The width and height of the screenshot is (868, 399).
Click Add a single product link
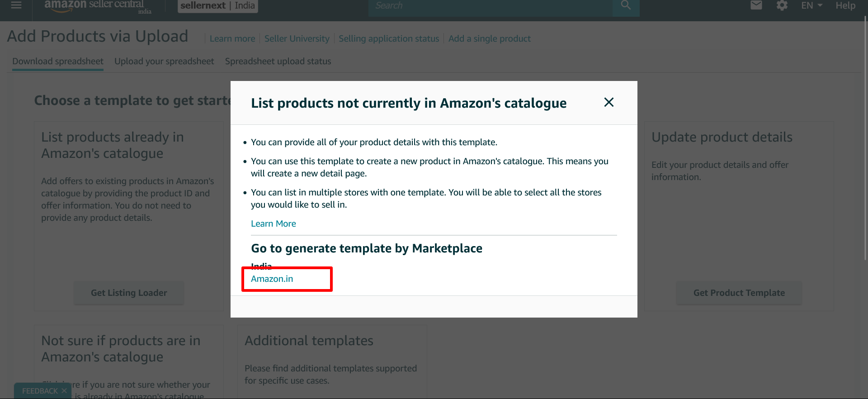pyautogui.click(x=490, y=38)
